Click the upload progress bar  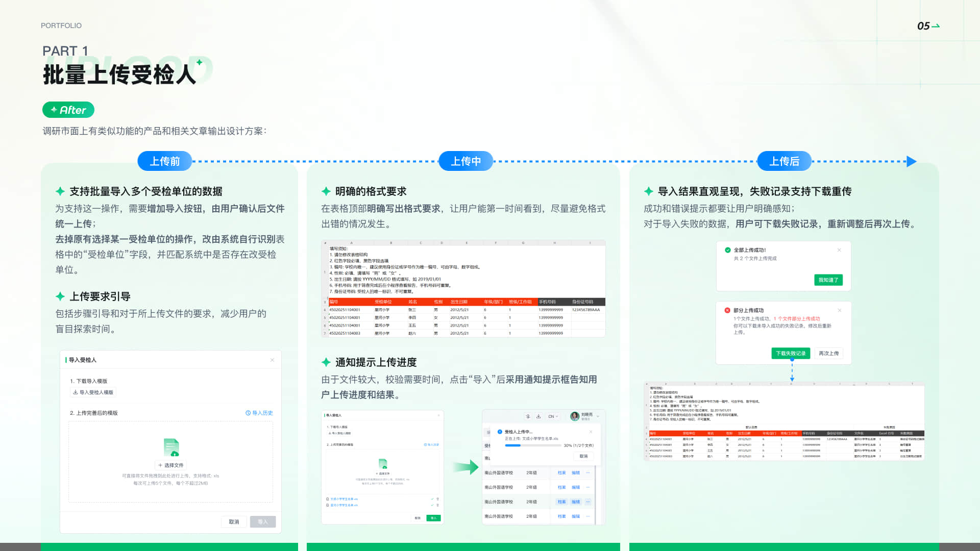pyautogui.click(x=533, y=445)
